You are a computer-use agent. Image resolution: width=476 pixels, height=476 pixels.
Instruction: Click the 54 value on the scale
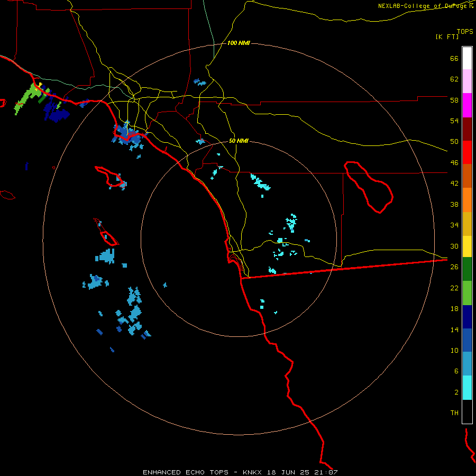point(454,121)
